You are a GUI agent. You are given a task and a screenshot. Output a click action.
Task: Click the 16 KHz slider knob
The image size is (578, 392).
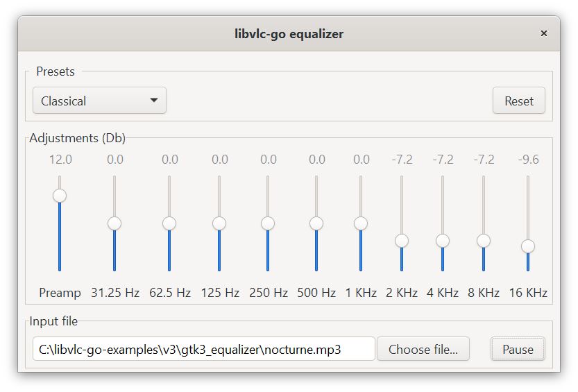click(528, 246)
